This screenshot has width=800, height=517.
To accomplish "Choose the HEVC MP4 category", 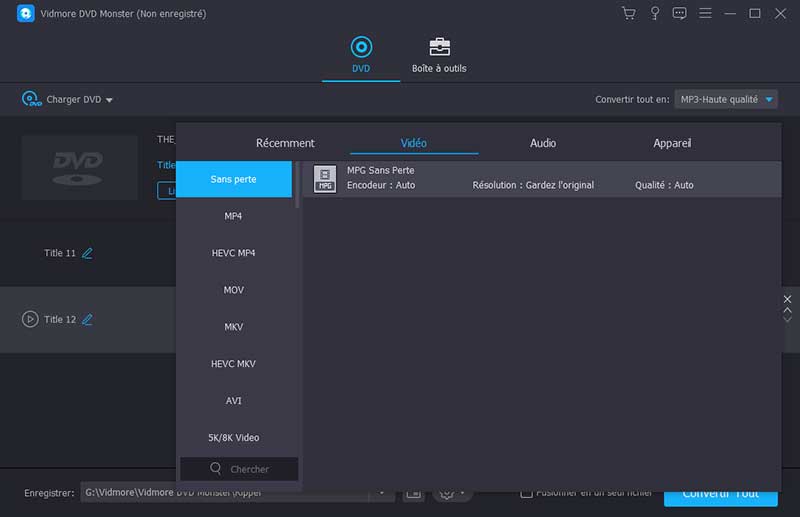I will pyautogui.click(x=234, y=253).
